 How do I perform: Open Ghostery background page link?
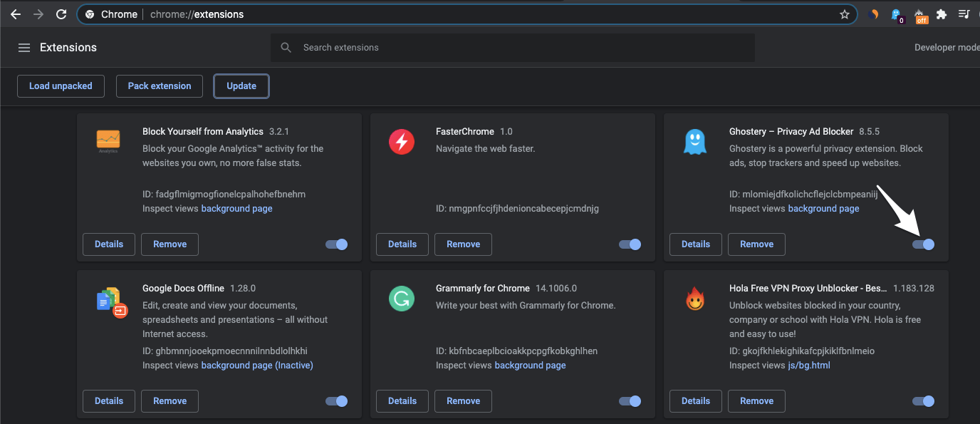tap(824, 209)
